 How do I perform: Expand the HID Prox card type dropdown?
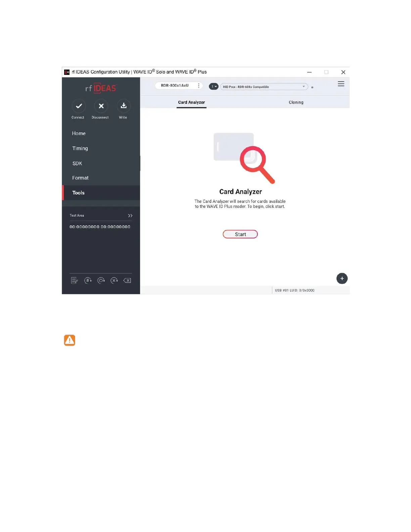pyautogui.click(x=264, y=87)
